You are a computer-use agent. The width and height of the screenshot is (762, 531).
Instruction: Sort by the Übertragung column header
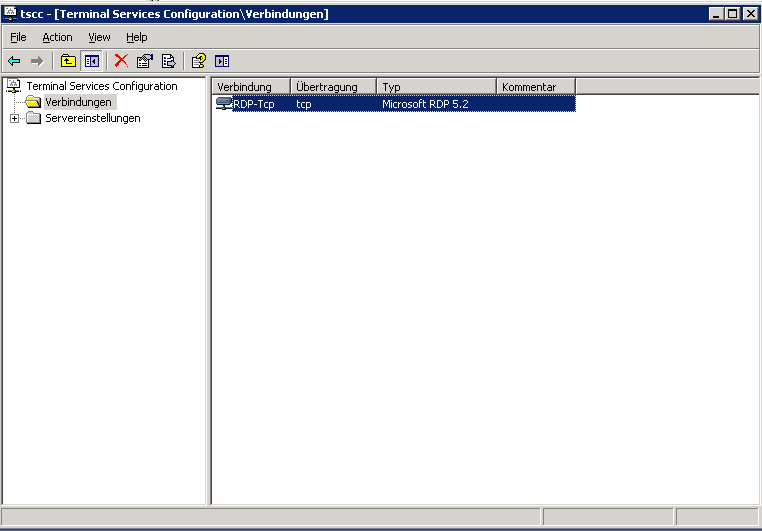[333, 87]
